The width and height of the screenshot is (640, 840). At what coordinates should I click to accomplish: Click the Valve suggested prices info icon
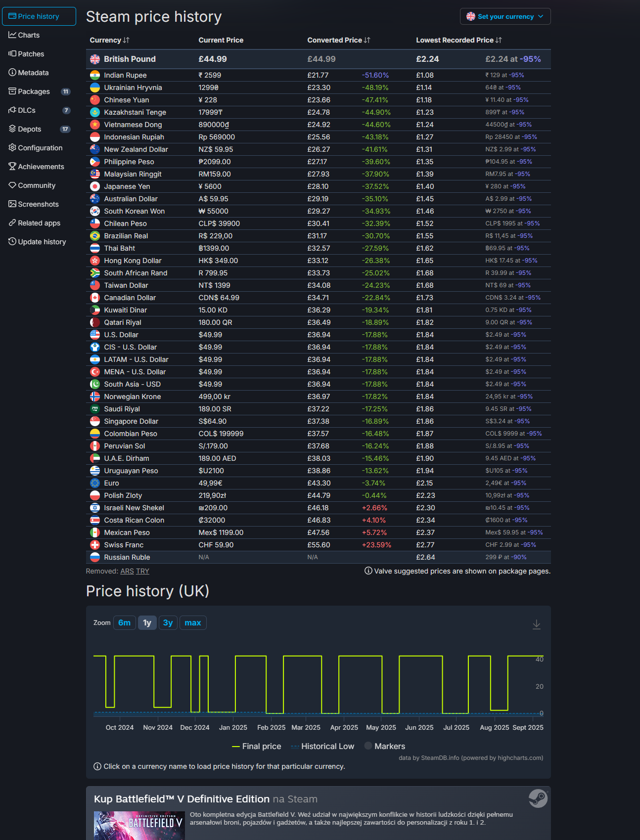pos(368,571)
